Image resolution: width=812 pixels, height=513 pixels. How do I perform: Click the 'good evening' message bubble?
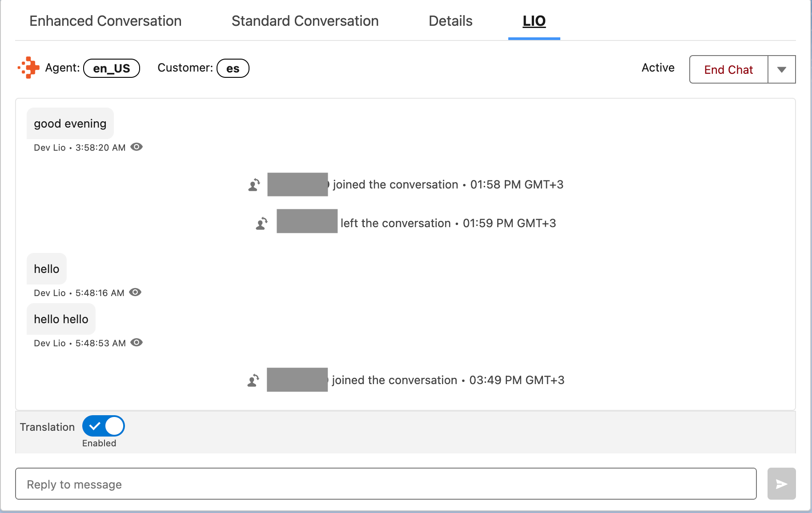pyautogui.click(x=70, y=124)
